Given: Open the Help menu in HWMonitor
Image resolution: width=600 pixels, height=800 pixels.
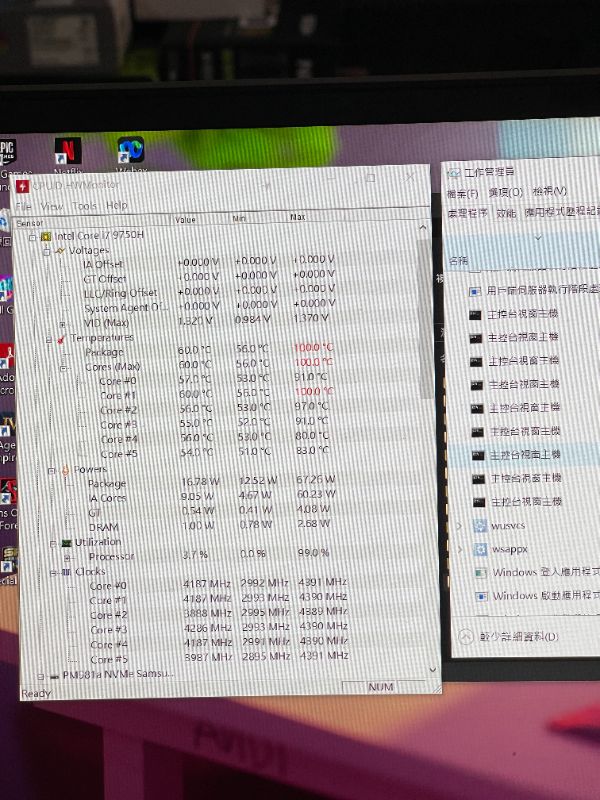Looking at the screenshot, I should pos(117,205).
